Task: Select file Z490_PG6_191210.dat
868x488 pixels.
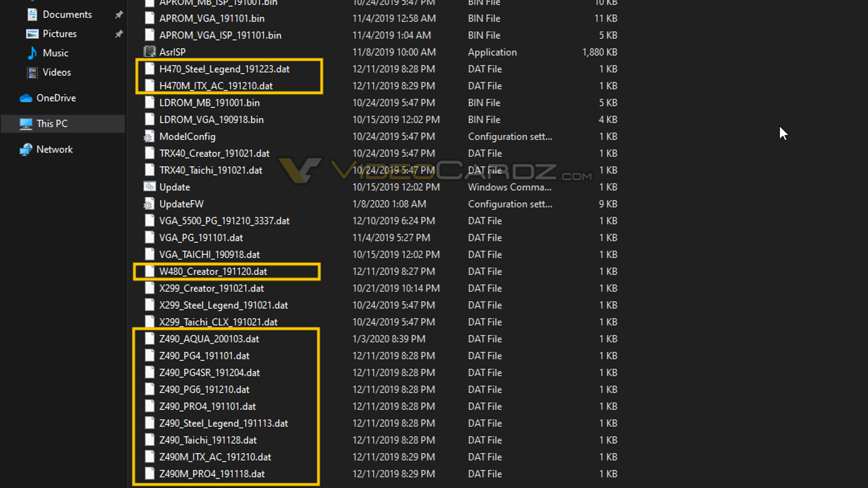Action: 205,389
